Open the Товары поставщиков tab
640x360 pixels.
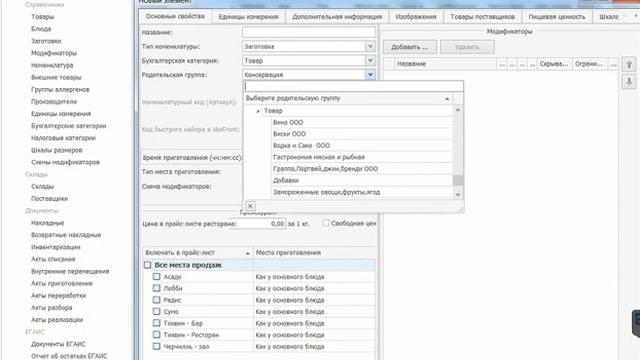482,17
